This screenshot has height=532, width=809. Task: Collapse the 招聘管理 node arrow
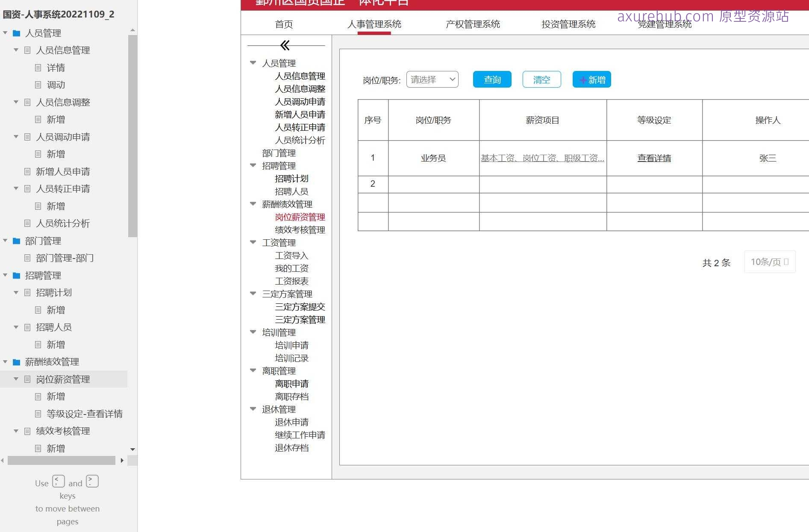point(253,165)
